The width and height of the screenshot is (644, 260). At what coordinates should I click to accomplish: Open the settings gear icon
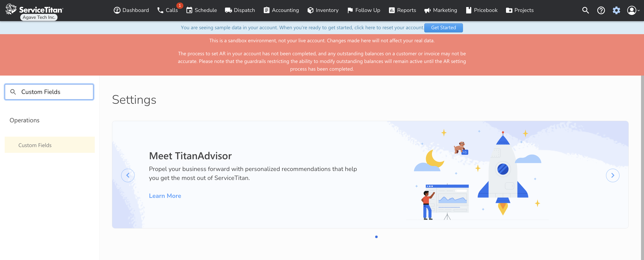pos(616,10)
